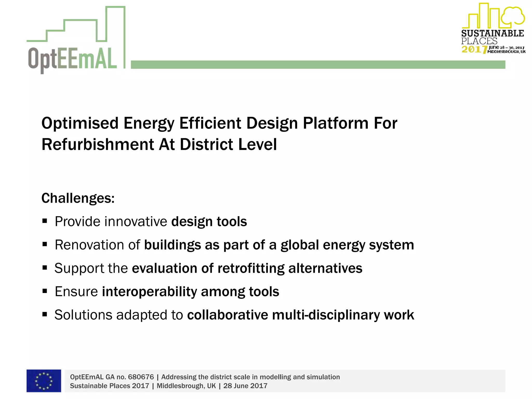Click footer text Middlesbrough, UK
Viewport: 532px width, 399px height.
[186, 386]
